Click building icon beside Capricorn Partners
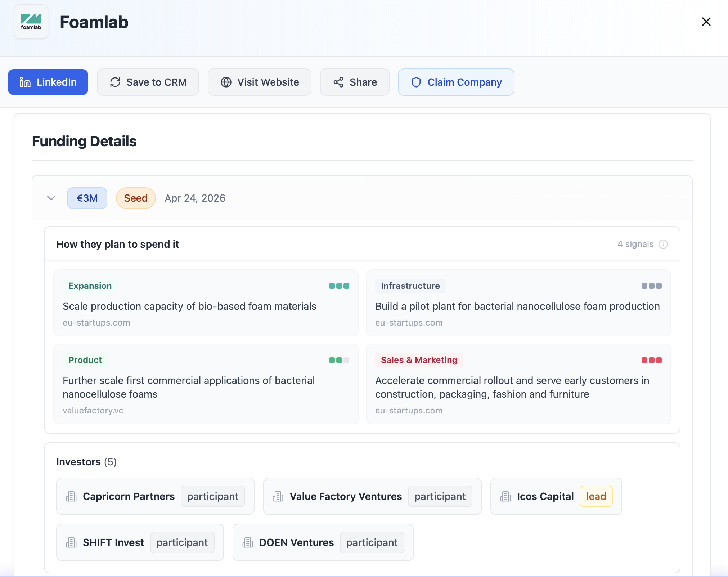The height and width of the screenshot is (577, 728). 71,496
